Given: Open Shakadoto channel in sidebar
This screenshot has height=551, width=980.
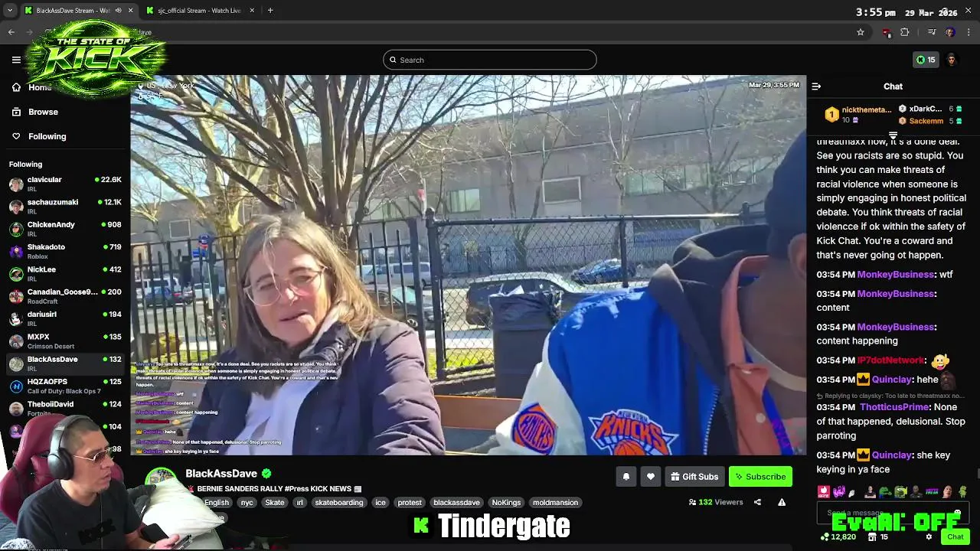Looking at the screenshot, I should tap(65, 251).
